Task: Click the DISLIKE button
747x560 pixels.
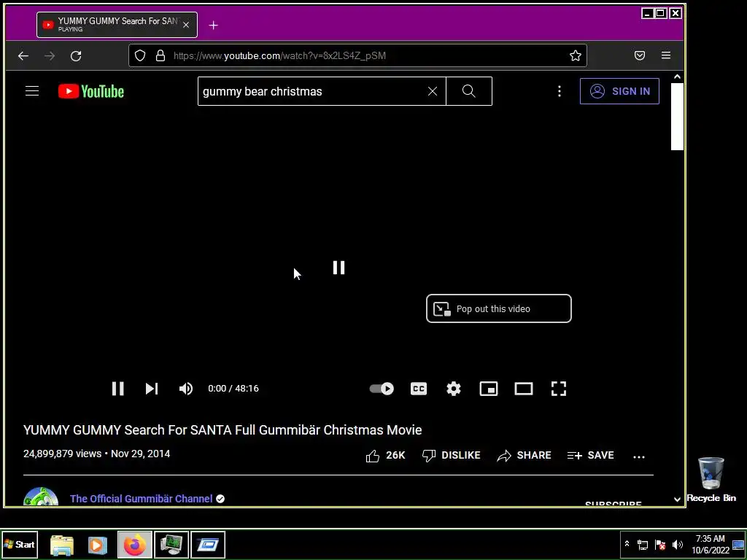Action: [451, 456]
